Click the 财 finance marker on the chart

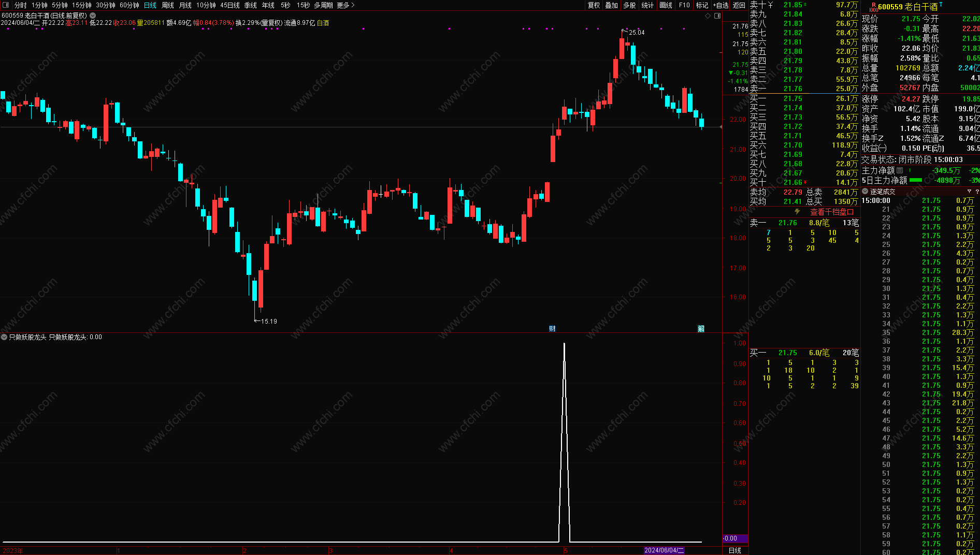coord(552,328)
